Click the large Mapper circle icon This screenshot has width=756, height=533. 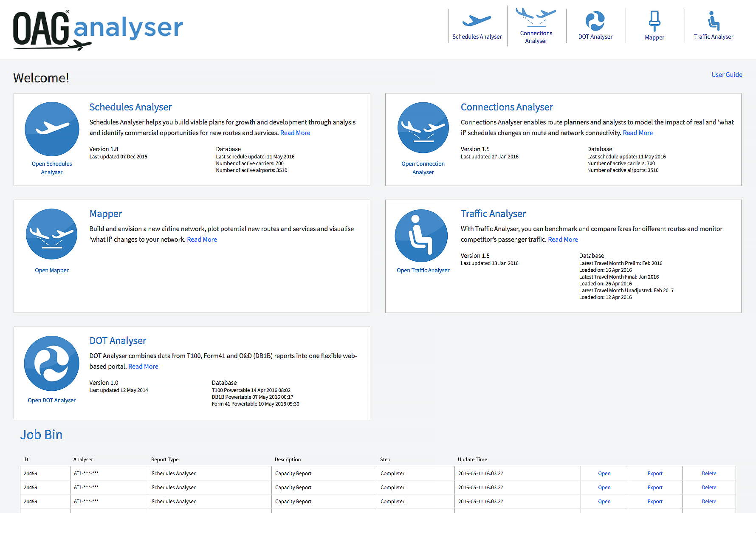52,234
